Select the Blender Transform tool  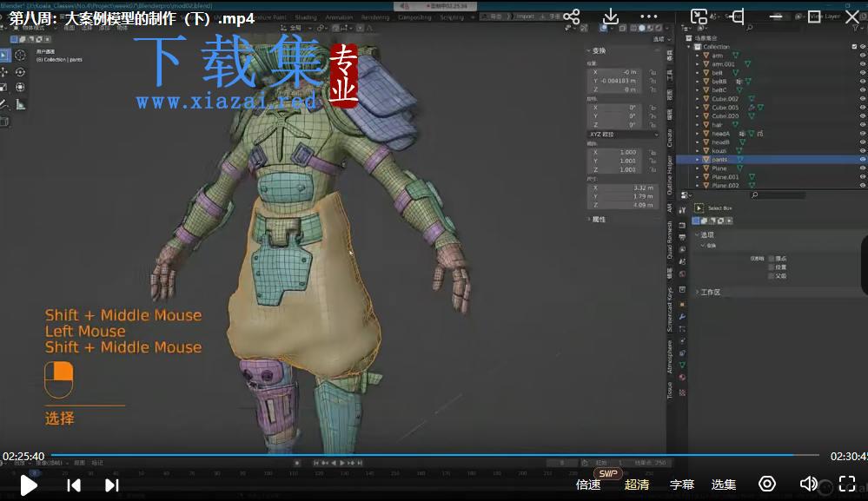tap(20, 88)
